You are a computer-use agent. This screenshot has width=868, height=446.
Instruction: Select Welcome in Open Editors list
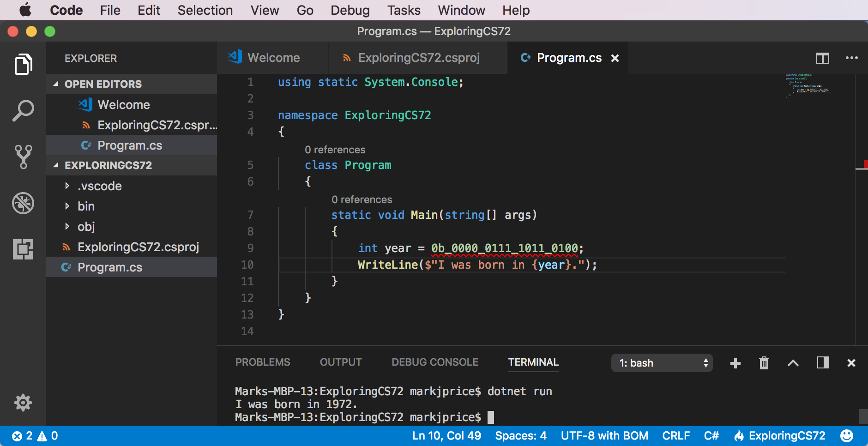point(132,104)
